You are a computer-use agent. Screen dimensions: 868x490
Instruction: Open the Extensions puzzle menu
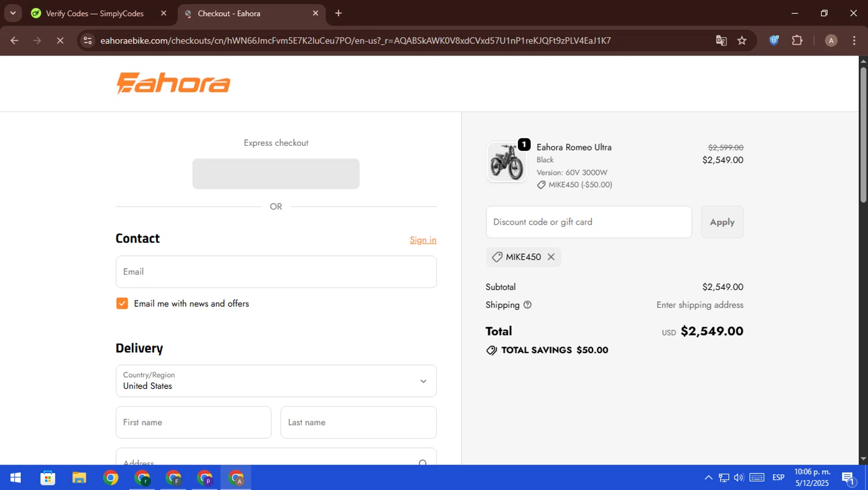pos(797,40)
